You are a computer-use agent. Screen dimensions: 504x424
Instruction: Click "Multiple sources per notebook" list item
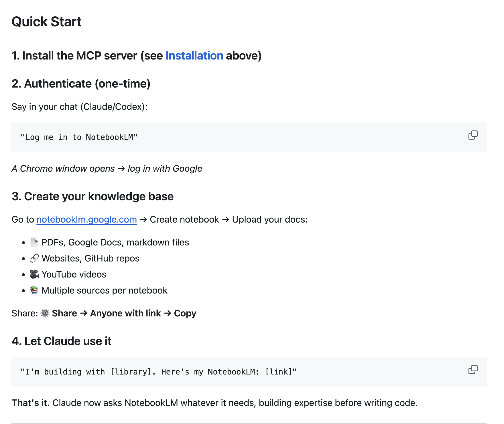[x=104, y=290]
